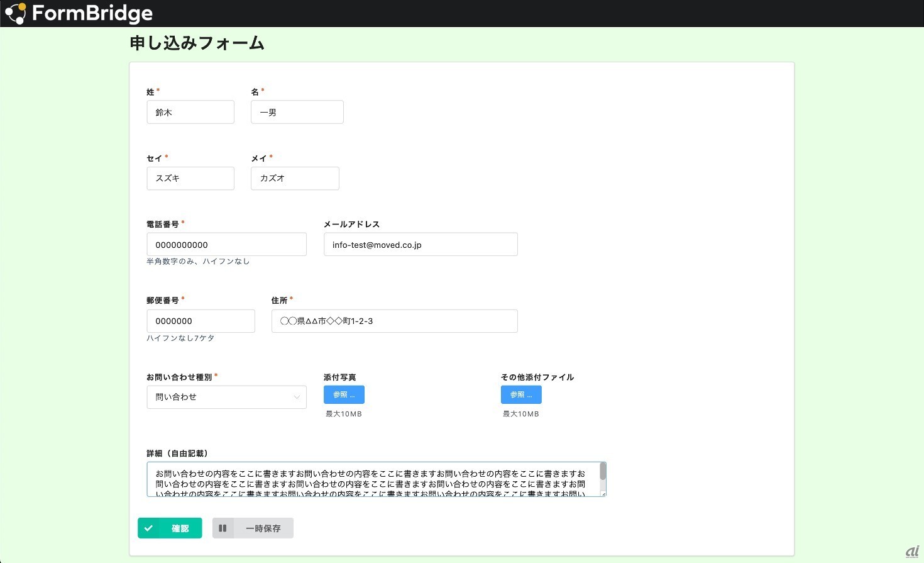Click 参照 button under 添付写真
This screenshot has width=924, height=563.
coord(344,394)
